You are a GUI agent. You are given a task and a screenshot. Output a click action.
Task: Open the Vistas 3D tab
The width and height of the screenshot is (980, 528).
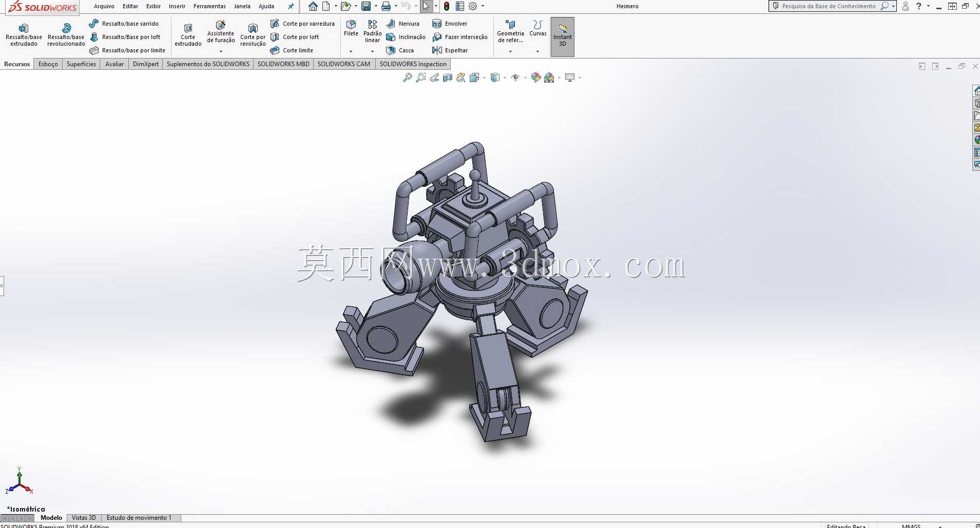click(84, 518)
